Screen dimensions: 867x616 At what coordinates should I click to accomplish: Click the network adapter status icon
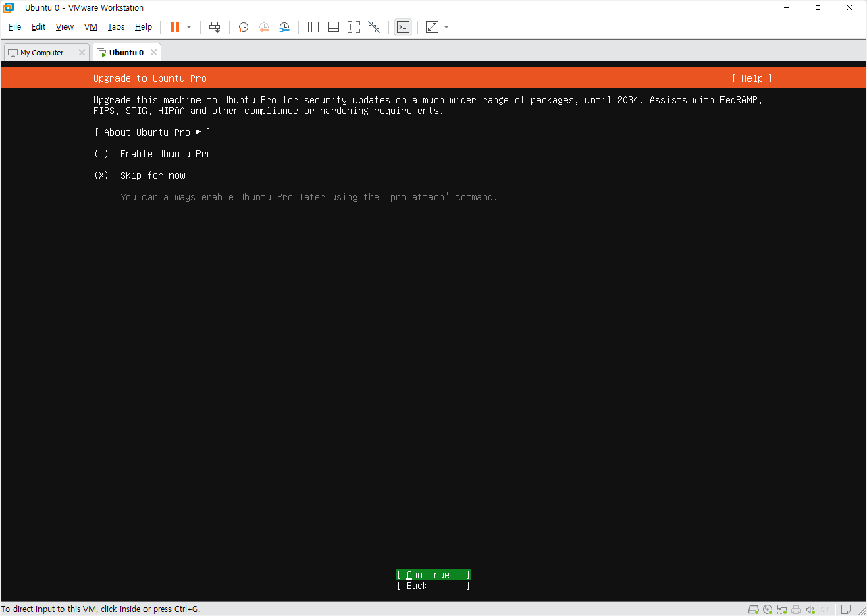[783, 609]
